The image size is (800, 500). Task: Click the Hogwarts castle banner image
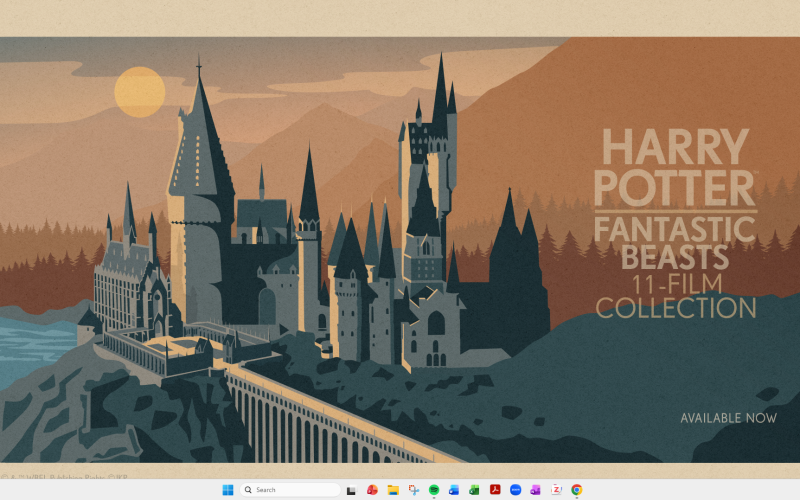click(400, 249)
